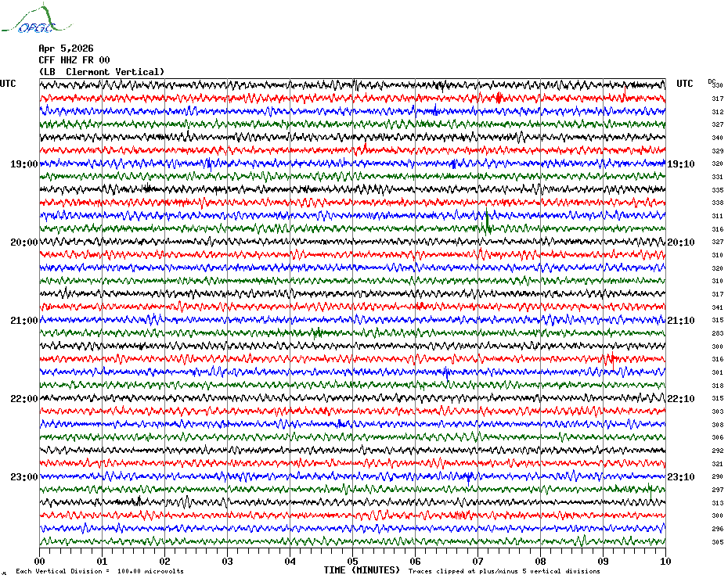
Task: Click the date text "Apr 5,2026"
Action: click(66, 48)
